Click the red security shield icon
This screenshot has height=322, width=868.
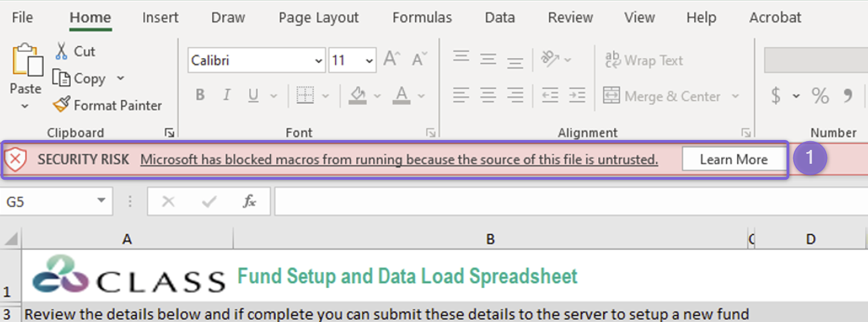[16, 160]
